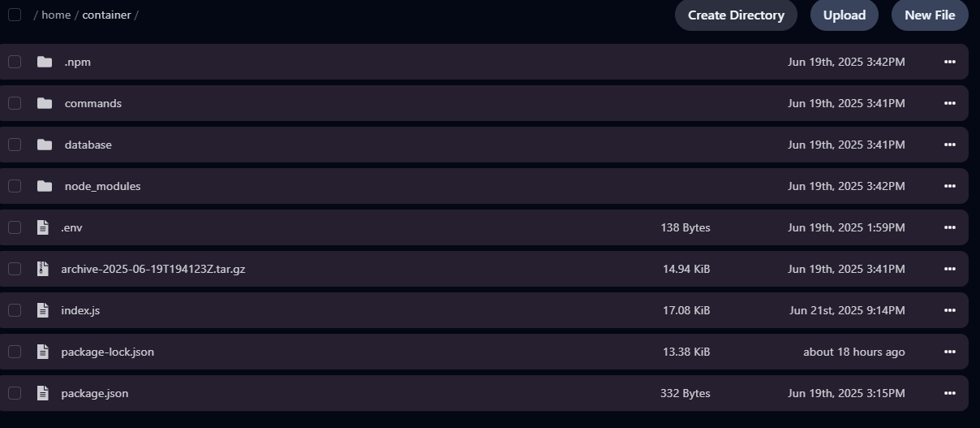Open the options menu for index.js
Viewport: 980px width, 428px height.
950,310
